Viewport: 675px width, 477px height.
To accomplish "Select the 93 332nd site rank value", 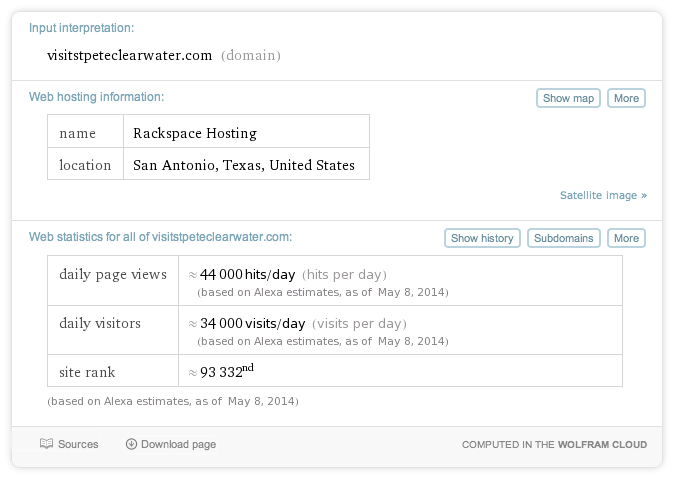I will [x=227, y=372].
